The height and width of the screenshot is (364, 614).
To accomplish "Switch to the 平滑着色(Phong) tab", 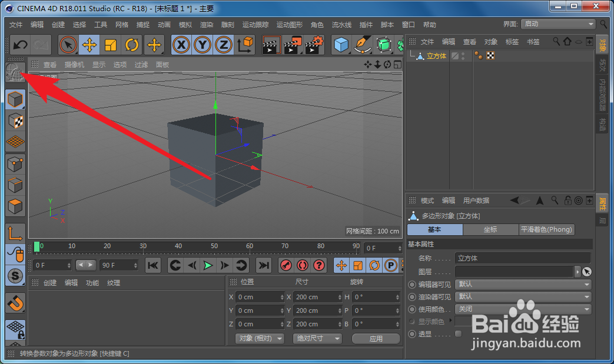I will pos(546,229).
